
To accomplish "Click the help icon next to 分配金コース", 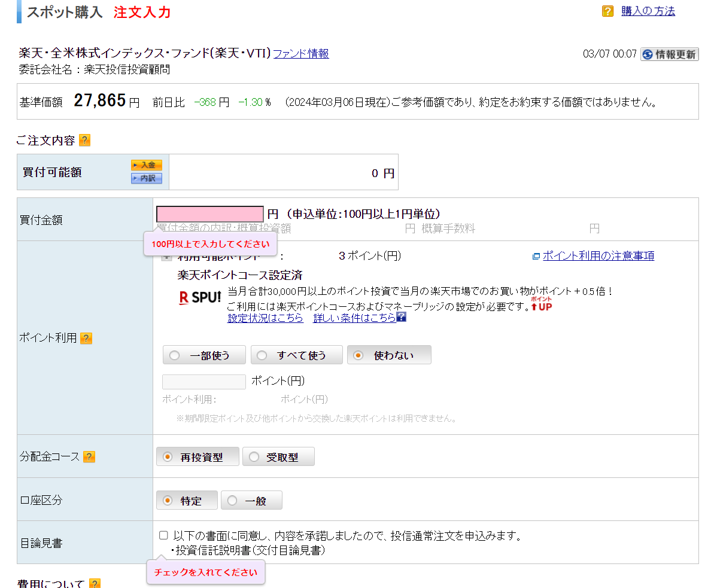I will (x=89, y=457).
